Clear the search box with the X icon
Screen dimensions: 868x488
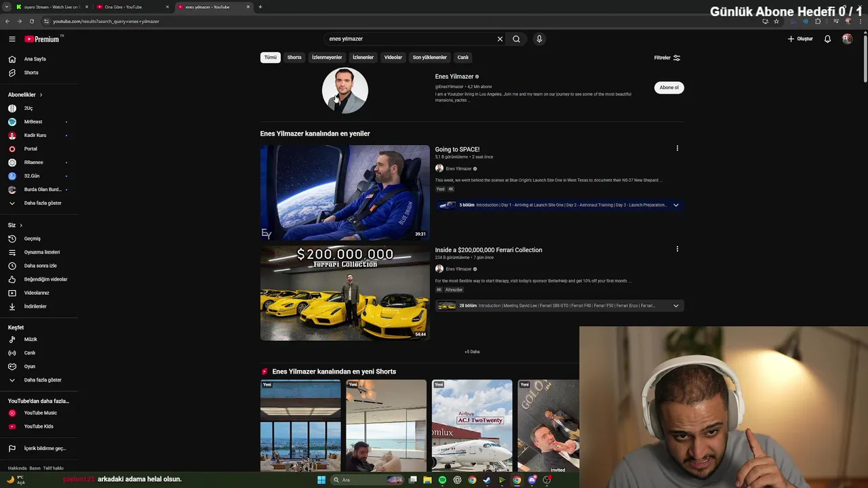(500, 39)
